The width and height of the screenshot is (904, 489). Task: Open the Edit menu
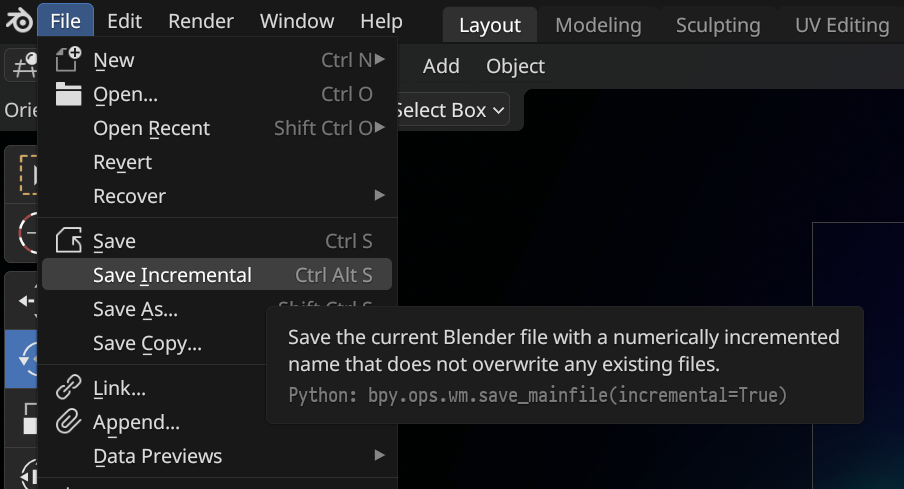pyautogui.click(x=124, y=21)
